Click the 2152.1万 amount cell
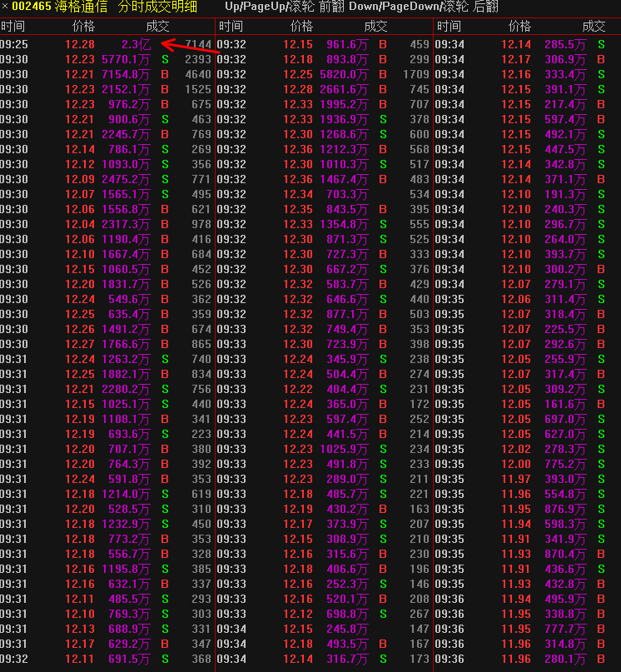The image size is (621, 672). [x=126, y=90]
